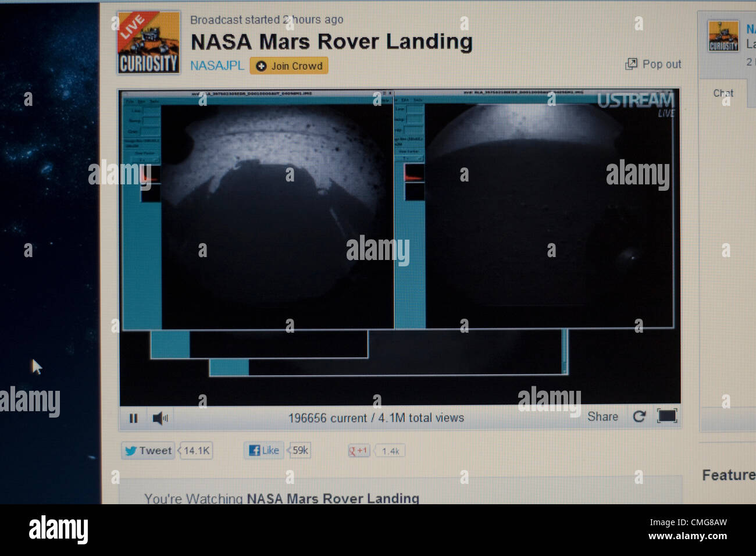Click the viewer count text in player bar
Screen dimensions: 756x556
coord(376,418)
